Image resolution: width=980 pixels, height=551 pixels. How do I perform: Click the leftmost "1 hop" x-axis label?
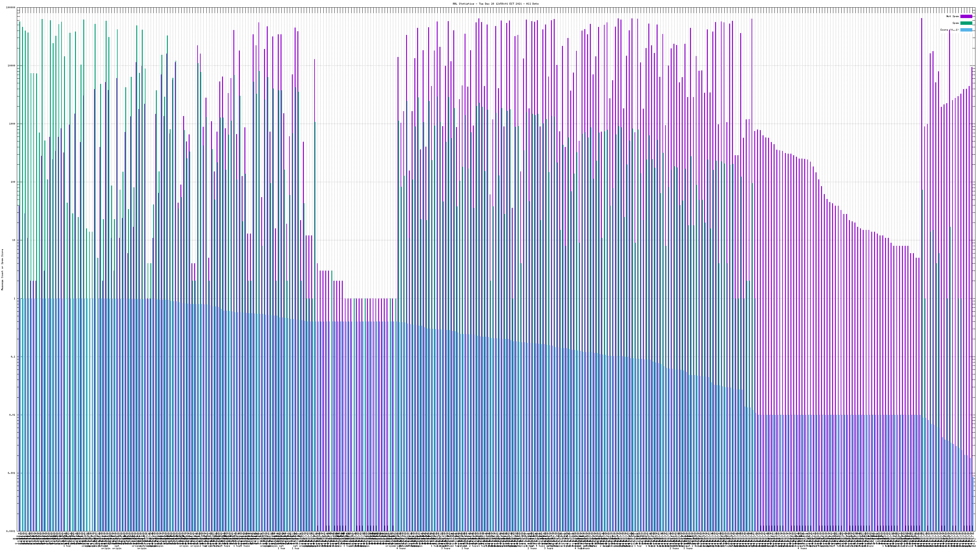pos(67,546)
